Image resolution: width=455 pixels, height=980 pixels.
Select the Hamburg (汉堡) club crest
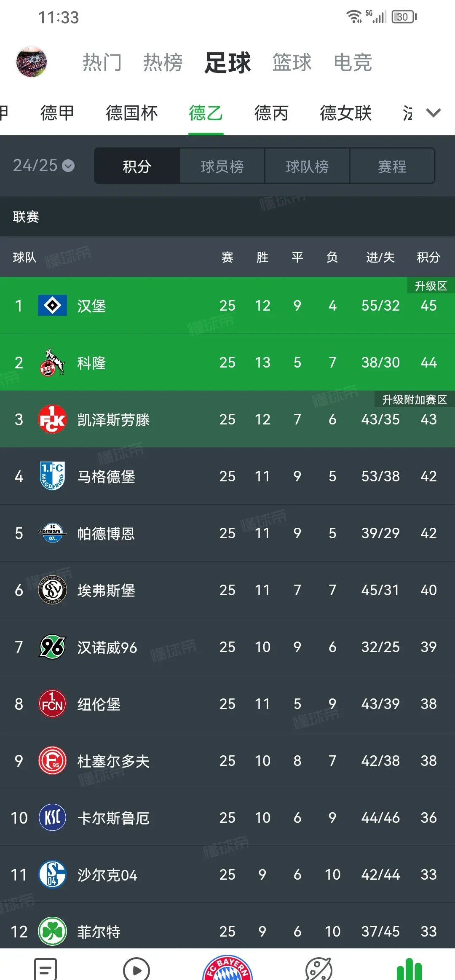[x=51, y=306]
